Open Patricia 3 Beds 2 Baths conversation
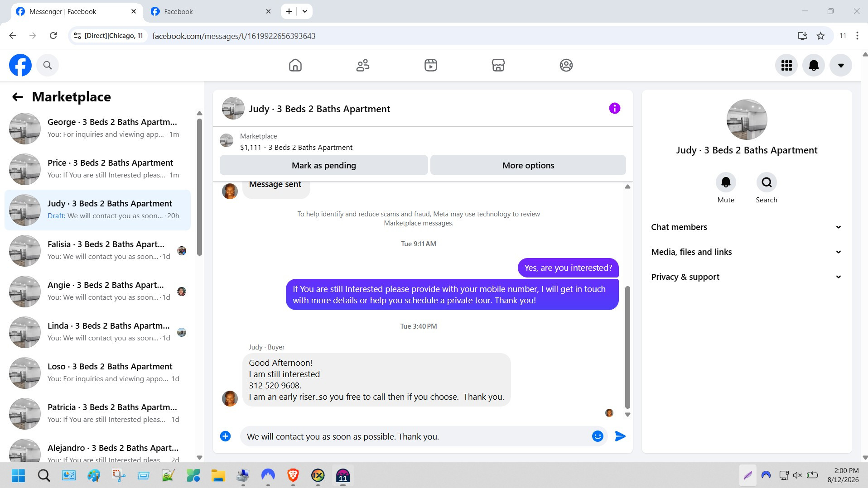This screenshot has height=488, width=868. [97, 414]
